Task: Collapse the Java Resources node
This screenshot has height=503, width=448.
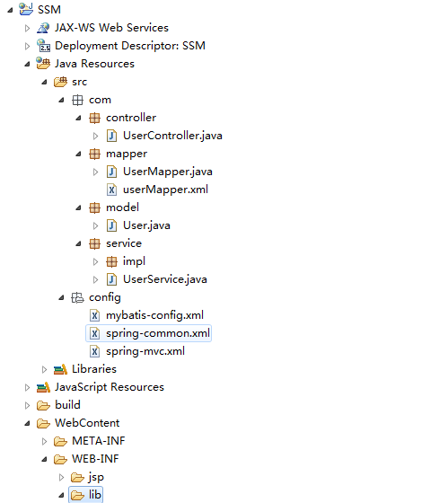Action: pyautogui.click(x=27, y=64)
